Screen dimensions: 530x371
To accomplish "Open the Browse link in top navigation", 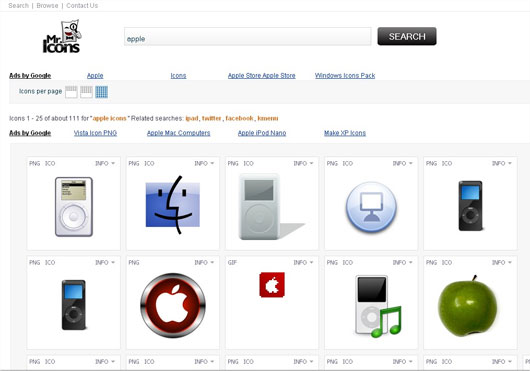I will pyautogui.click(x=47, y=6).
